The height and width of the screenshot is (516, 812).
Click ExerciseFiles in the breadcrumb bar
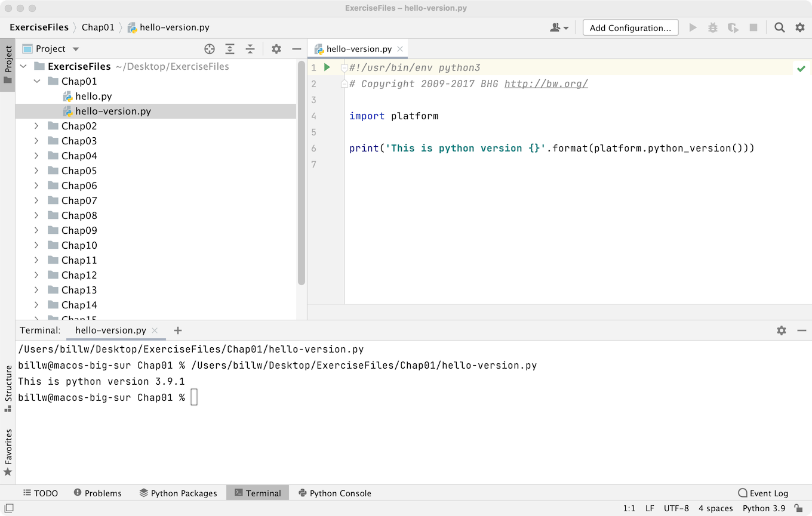(x=39, y=27)
